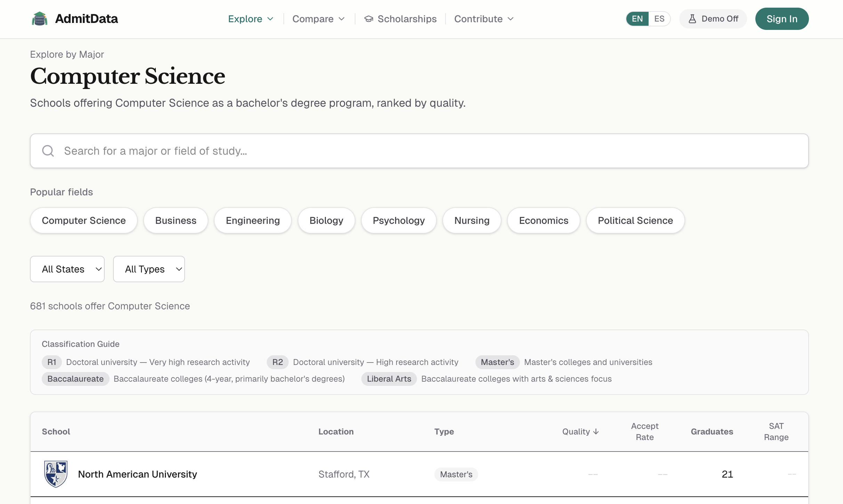Click the Quality sort arrow

(x=596, y=432)
